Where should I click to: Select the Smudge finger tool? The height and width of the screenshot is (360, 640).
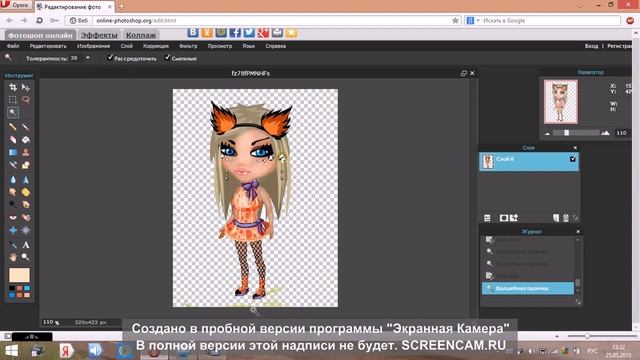tap(13, 192)
